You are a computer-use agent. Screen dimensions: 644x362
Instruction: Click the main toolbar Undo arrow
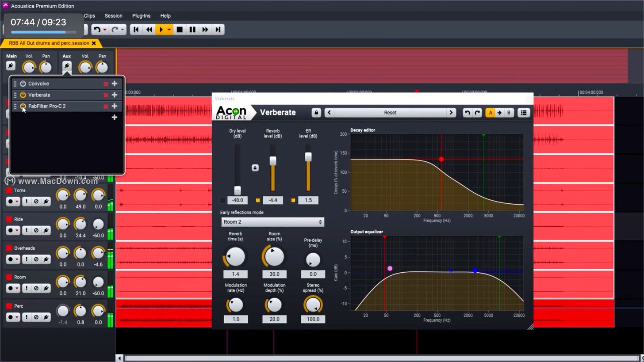[x=97, y=30]
